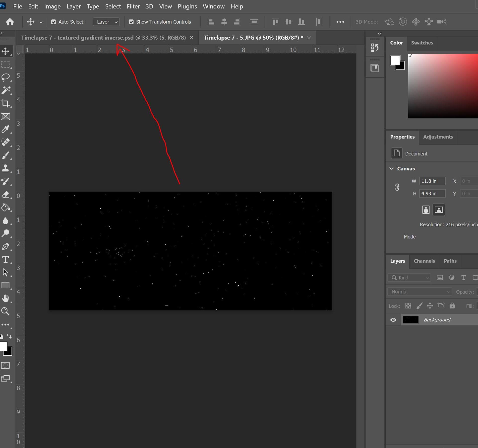478x448 pixels.
Task: Collapse the Canvas section
Action: click(x=392, y=169)
